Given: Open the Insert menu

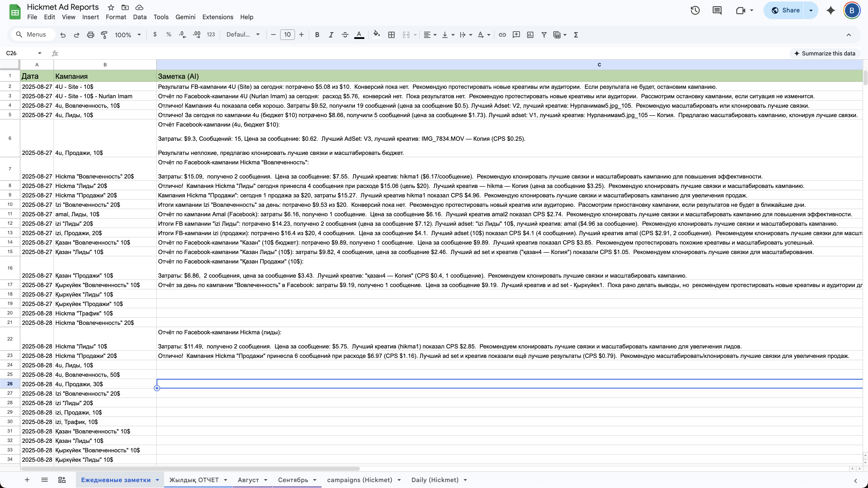Looking at the screenshot, I should (90, 17).
